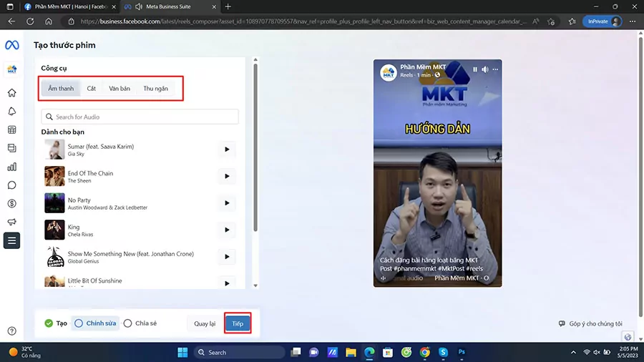Open the Content icon in sidebar
This screenshot has width=644, height=362.
12,148
